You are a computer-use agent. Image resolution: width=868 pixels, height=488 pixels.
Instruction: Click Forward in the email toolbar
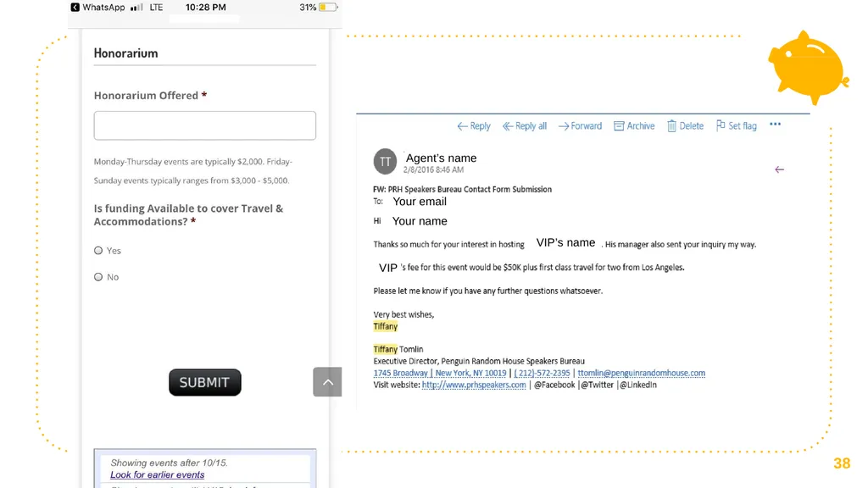tap(580, 126)
